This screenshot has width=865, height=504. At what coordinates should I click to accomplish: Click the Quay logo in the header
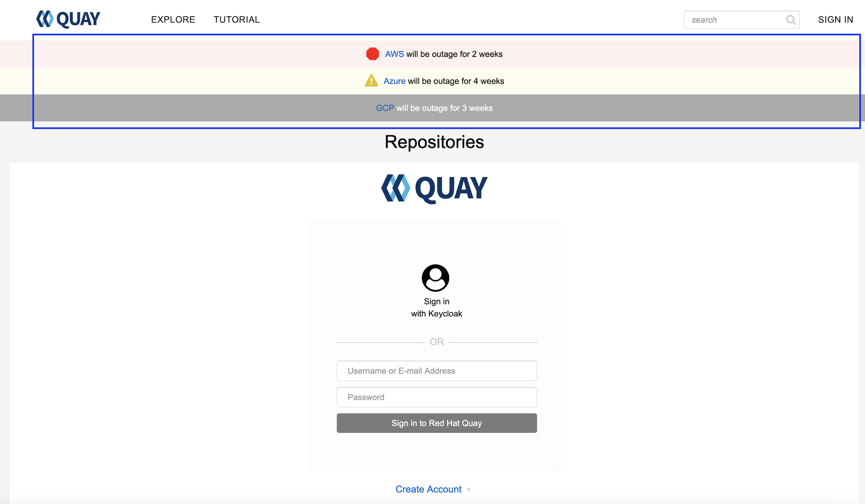68,19
